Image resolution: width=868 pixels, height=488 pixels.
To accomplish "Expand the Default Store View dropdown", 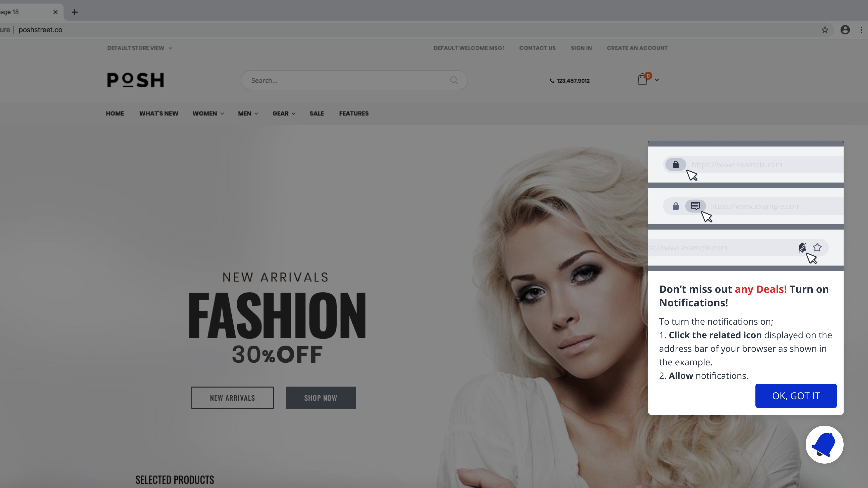I will click(x=139, y=48).
